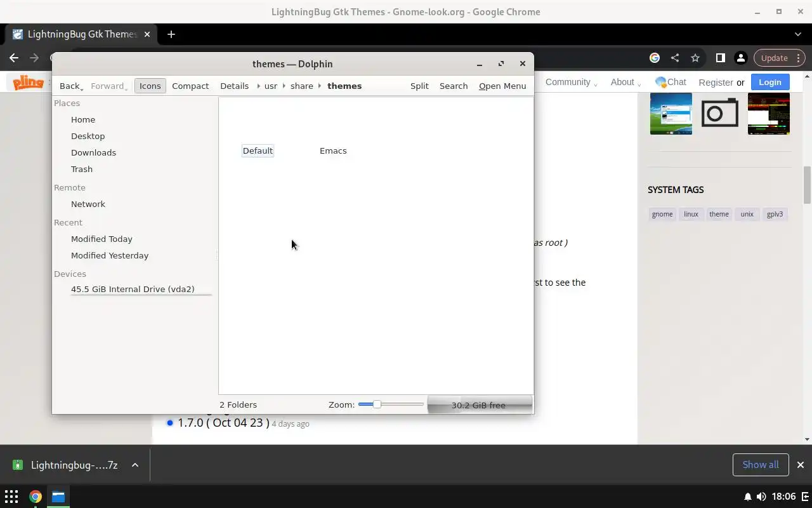Adjust the Dolphin Zoom slider
This screenshot has height=508, width=812.
[391, 404]
